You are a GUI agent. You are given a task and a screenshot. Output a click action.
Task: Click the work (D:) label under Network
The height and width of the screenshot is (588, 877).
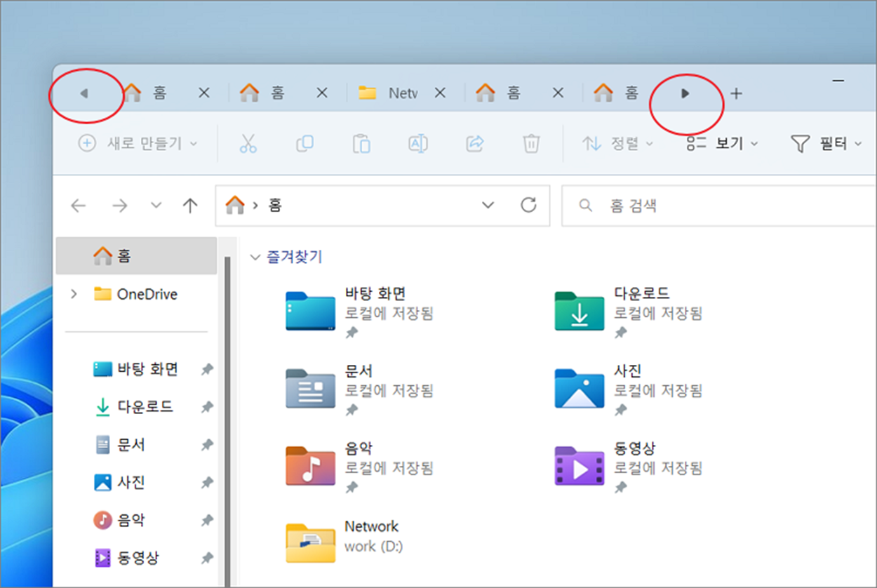point(374,546)
